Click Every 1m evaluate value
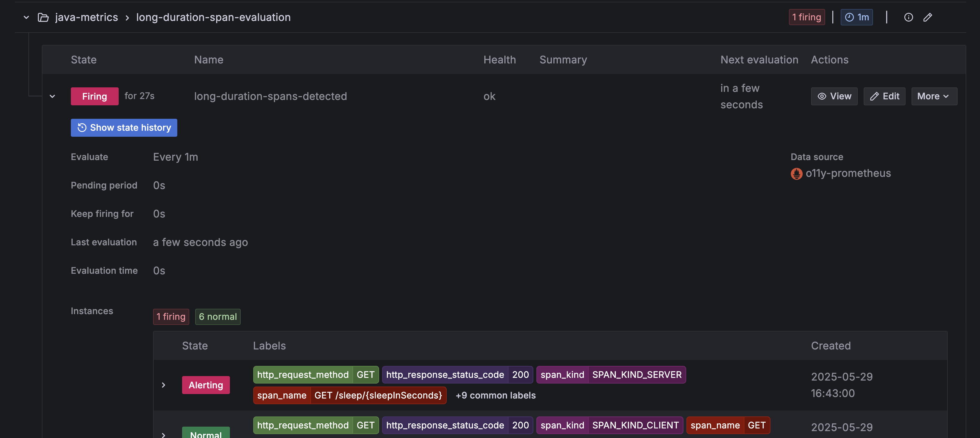 (175, 157)
